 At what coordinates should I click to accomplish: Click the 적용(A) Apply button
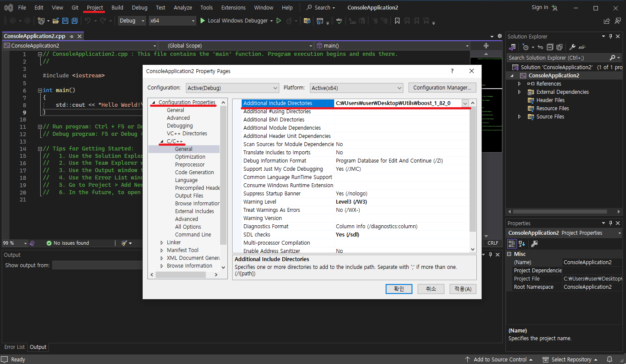[463, 289]
